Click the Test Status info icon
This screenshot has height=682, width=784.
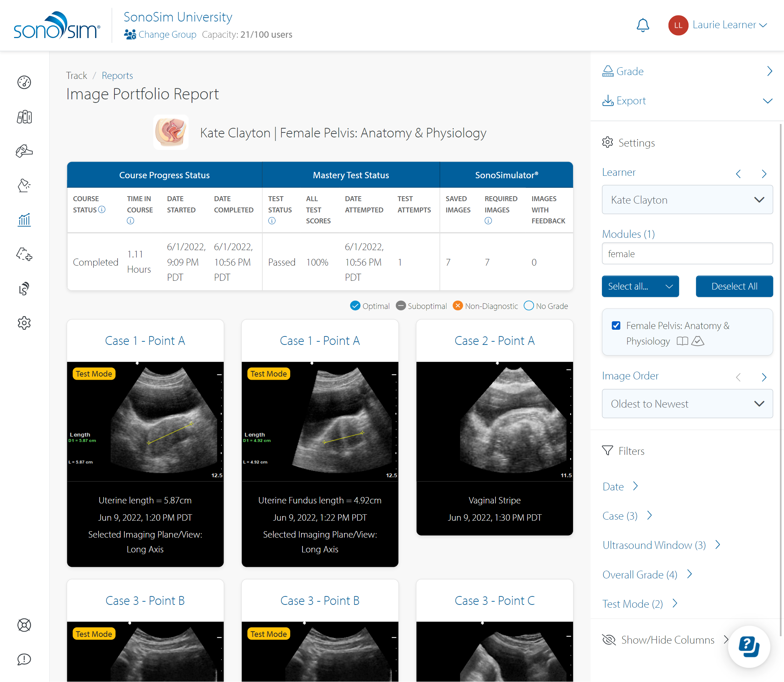point(272,221)
